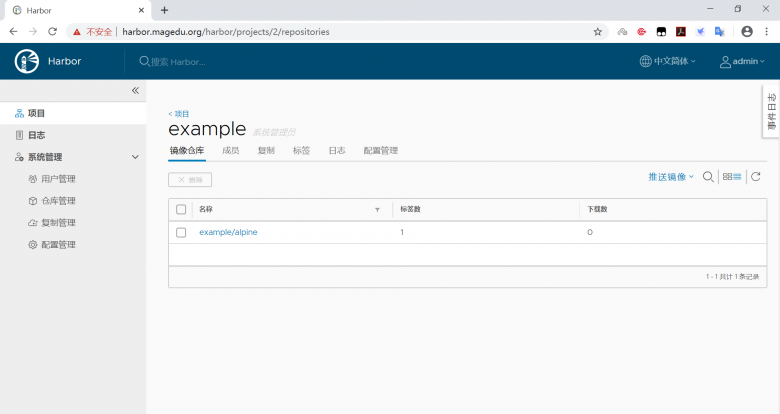Click the blue bird extension icon

tap(700, 32)
